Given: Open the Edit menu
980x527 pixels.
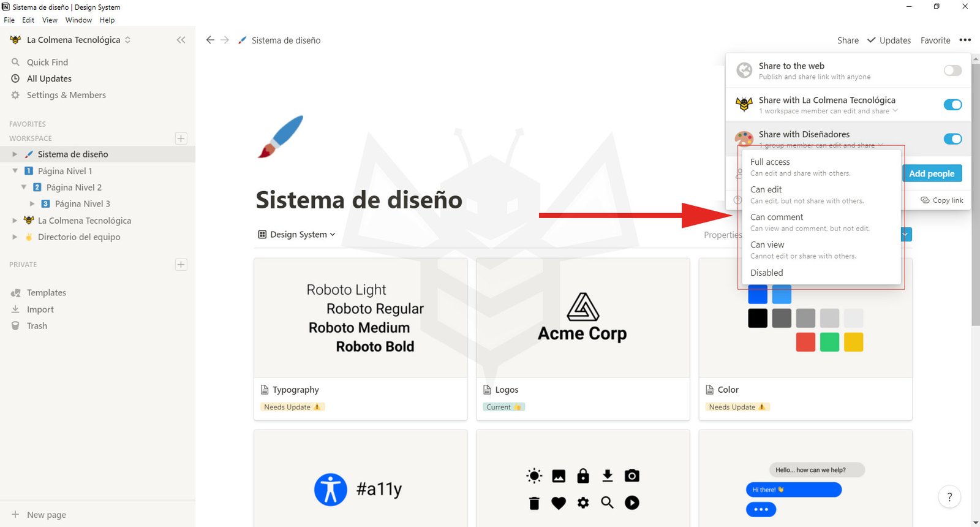Looking at the screenshot, I should click(28, 20).
